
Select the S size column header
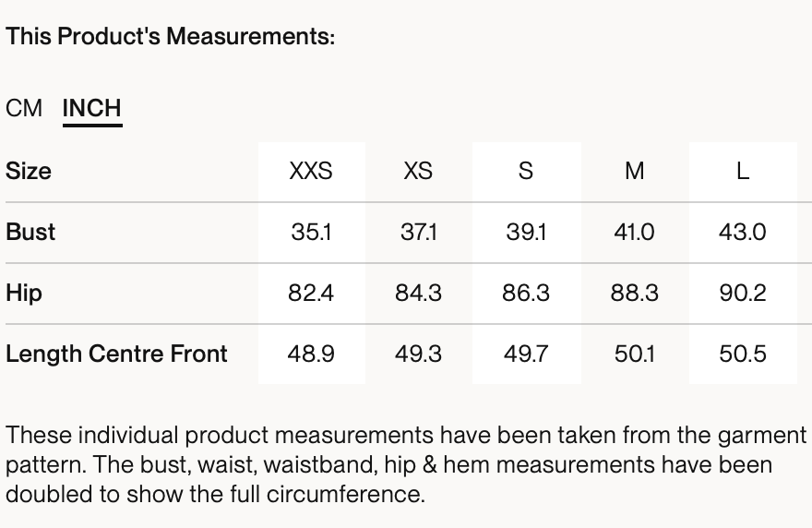pos(526,171)
